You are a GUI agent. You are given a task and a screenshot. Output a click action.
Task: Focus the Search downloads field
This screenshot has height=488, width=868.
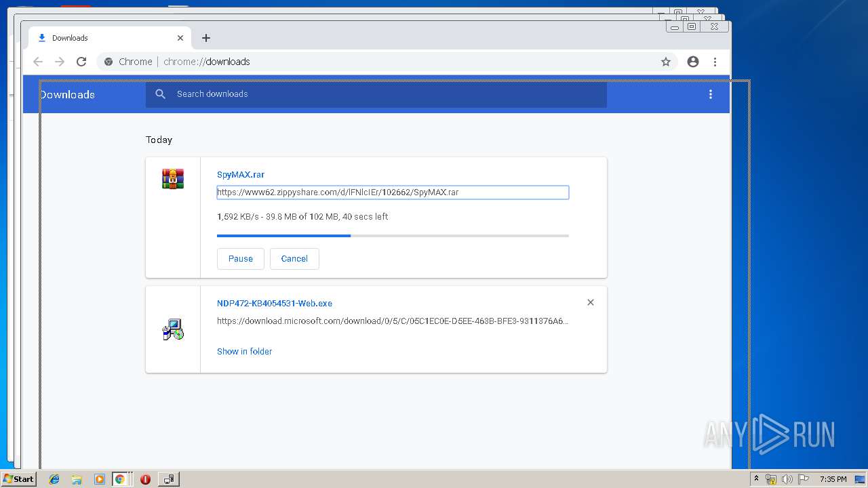pos(376,94)
